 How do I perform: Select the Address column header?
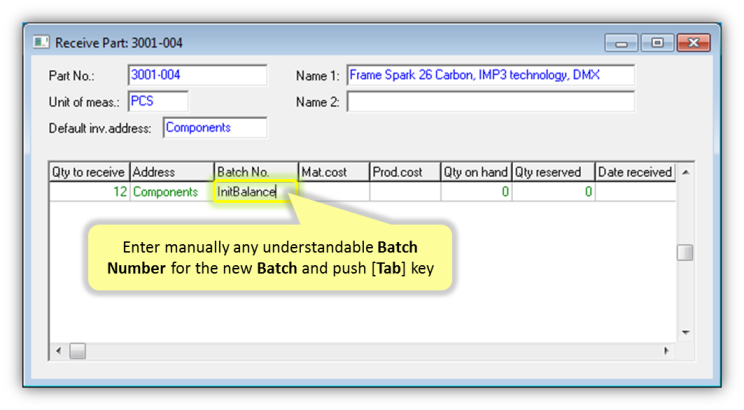[172, 172]
